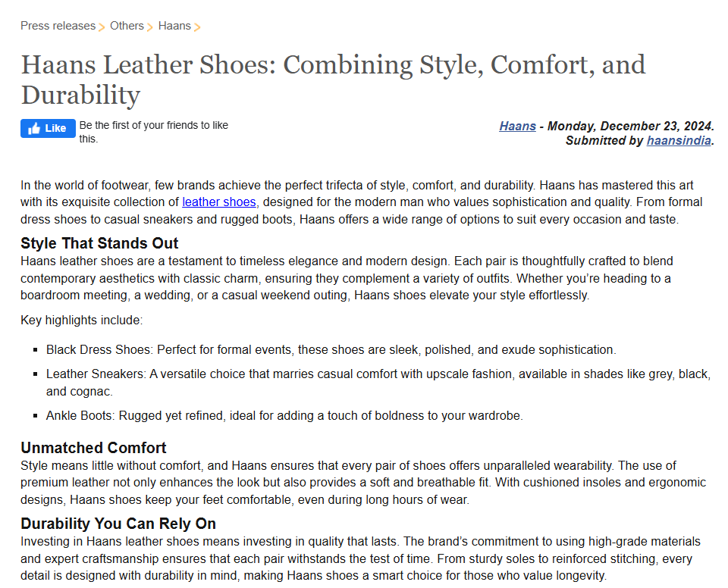Click the Leather Sneakers bullet item
This screenshot has width=728, height=588.
[x=378, y=374]
